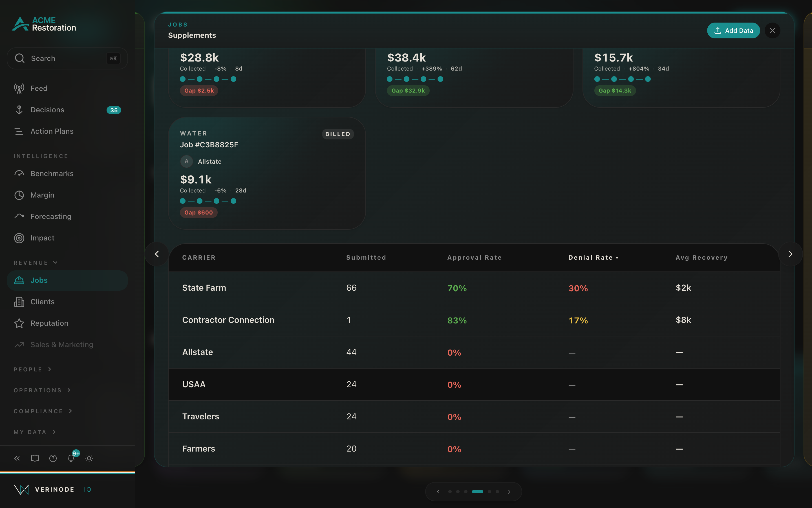Select the active pager indicator pill

coord(477,492)
